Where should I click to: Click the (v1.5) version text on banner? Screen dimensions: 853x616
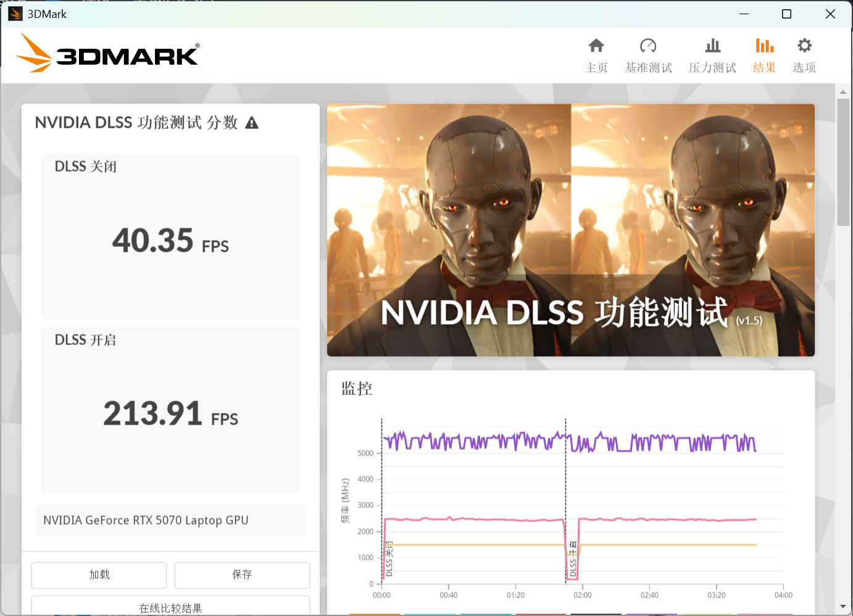(x=749, y=320)
